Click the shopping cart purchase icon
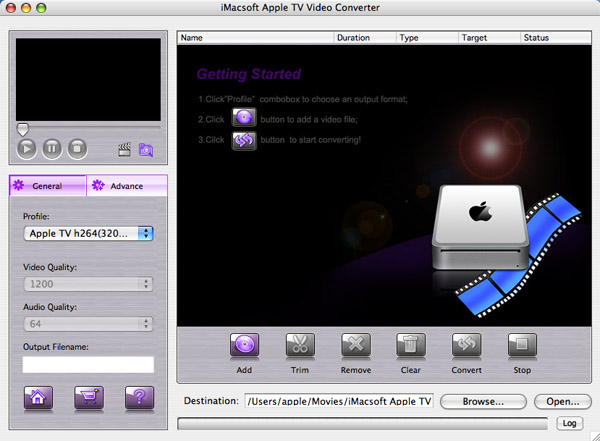The height and width of the screenshot is (441, 600). point(89,398)
